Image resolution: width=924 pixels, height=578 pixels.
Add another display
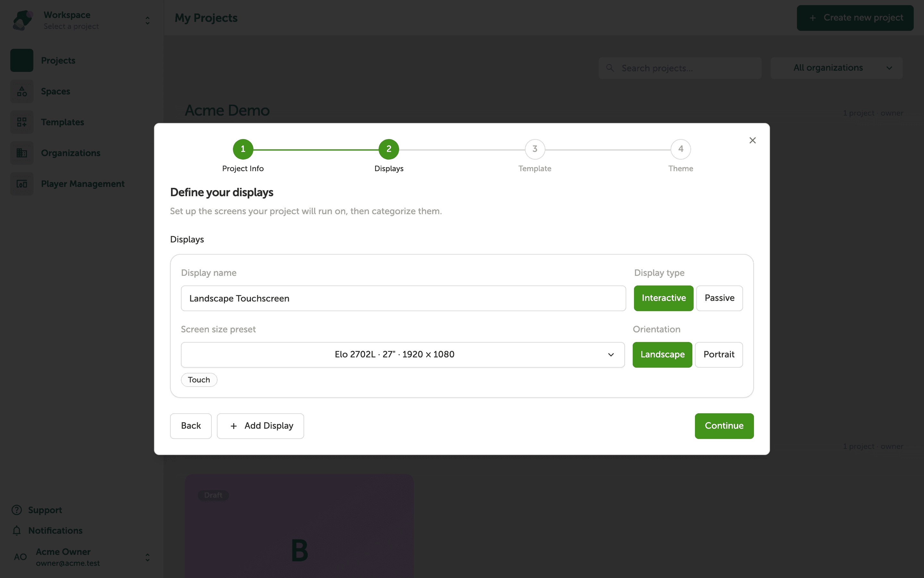(x=261, y=426)
